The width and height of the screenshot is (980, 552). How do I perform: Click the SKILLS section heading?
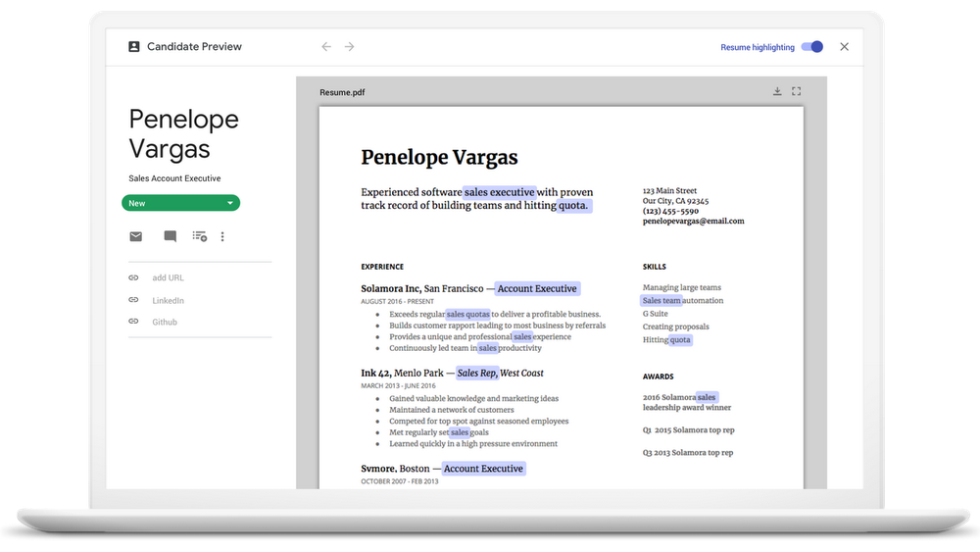pos(655,267)
